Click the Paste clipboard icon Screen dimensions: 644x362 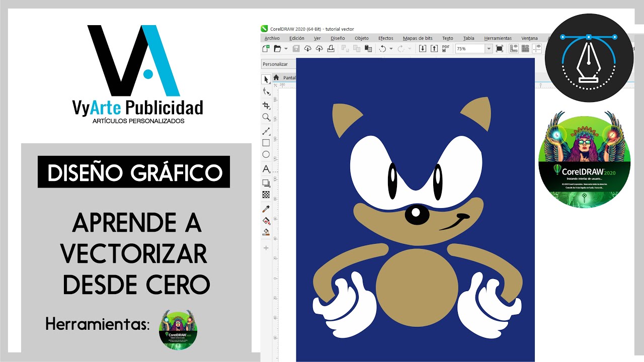pyautogui.click(x=368, y=48)
